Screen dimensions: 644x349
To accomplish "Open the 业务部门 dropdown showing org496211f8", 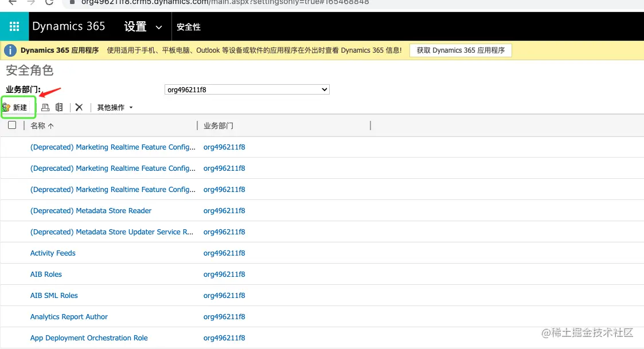I will [x=247, y=89].
